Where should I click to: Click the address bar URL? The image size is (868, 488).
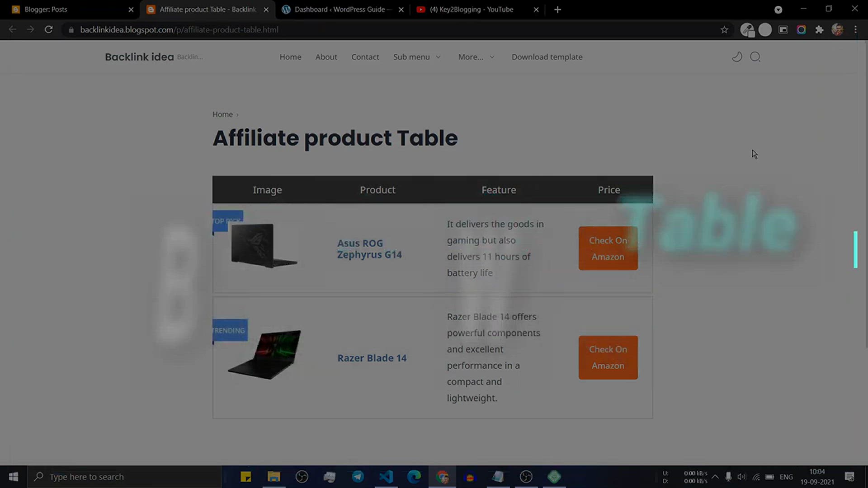(179, 30)
